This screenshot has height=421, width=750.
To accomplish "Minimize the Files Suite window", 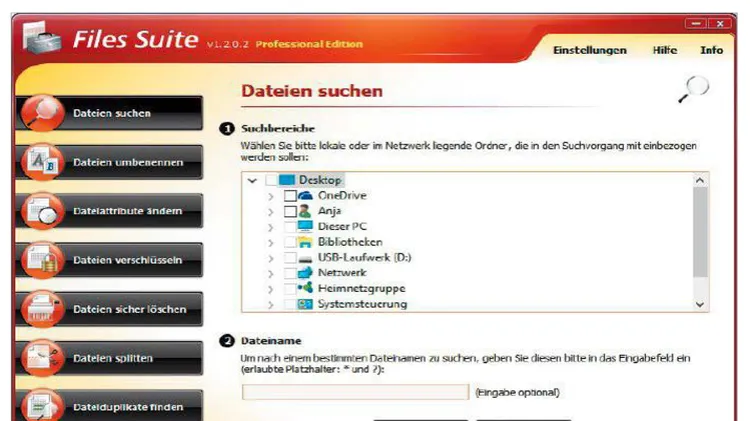I will 696,23.
